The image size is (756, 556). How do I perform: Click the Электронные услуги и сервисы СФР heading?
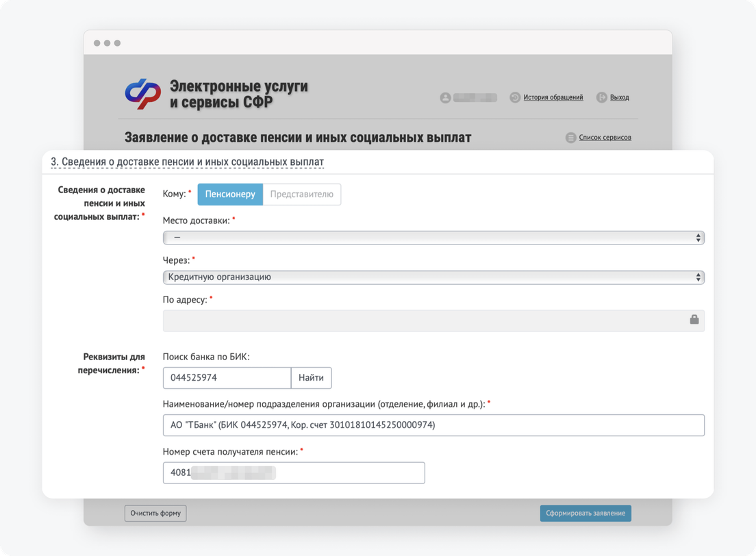[239, 94]
